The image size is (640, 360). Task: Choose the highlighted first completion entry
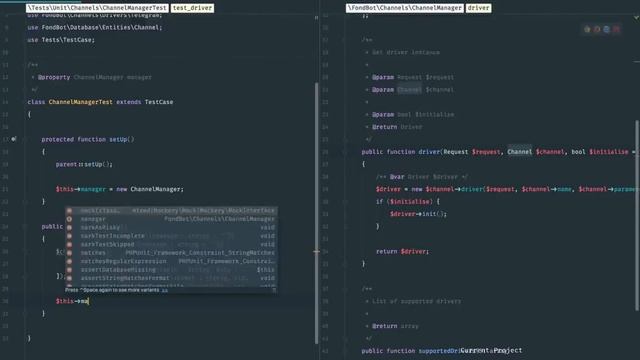[171, 211]
